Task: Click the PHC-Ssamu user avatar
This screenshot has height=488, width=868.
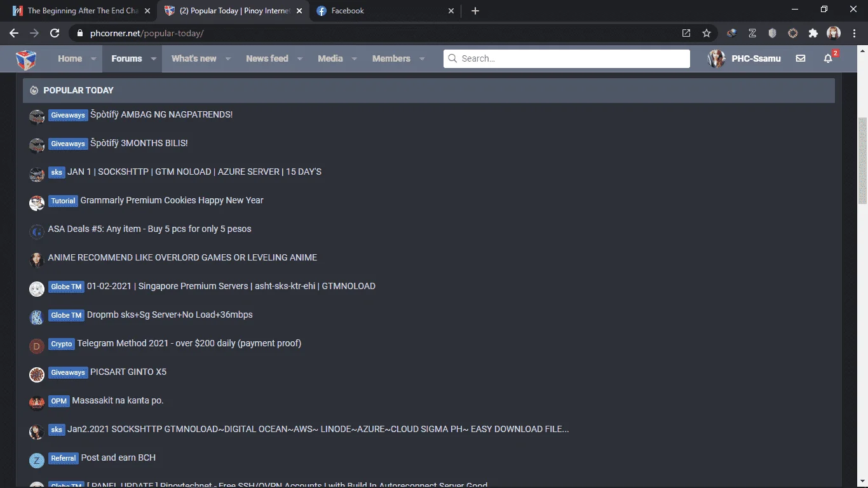Action: [717, 58]
